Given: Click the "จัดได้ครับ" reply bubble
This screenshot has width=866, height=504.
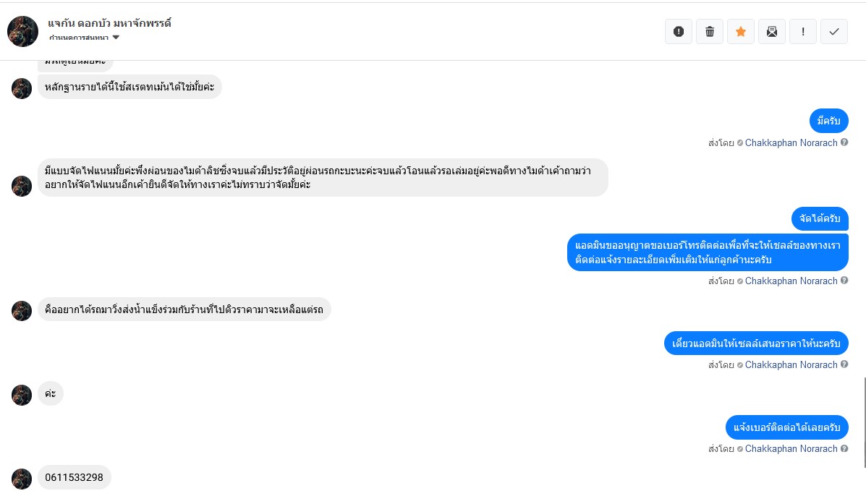Looking at the screenshot, I should pos(820,218).
